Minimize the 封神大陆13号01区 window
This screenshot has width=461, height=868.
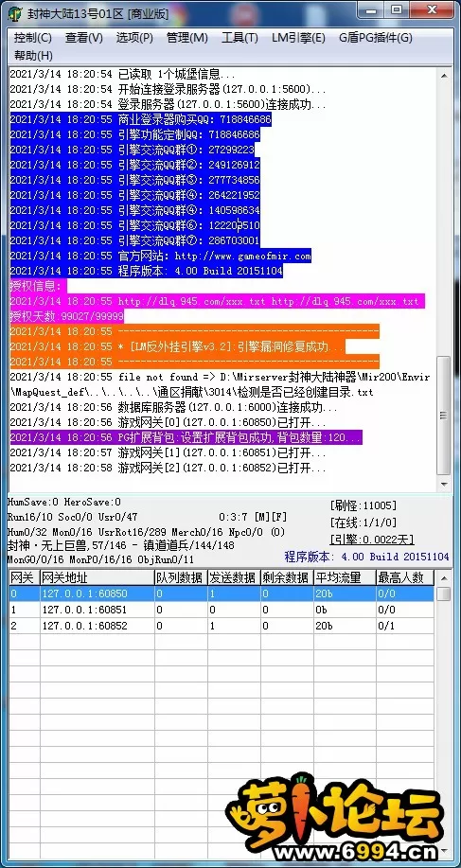372,9
